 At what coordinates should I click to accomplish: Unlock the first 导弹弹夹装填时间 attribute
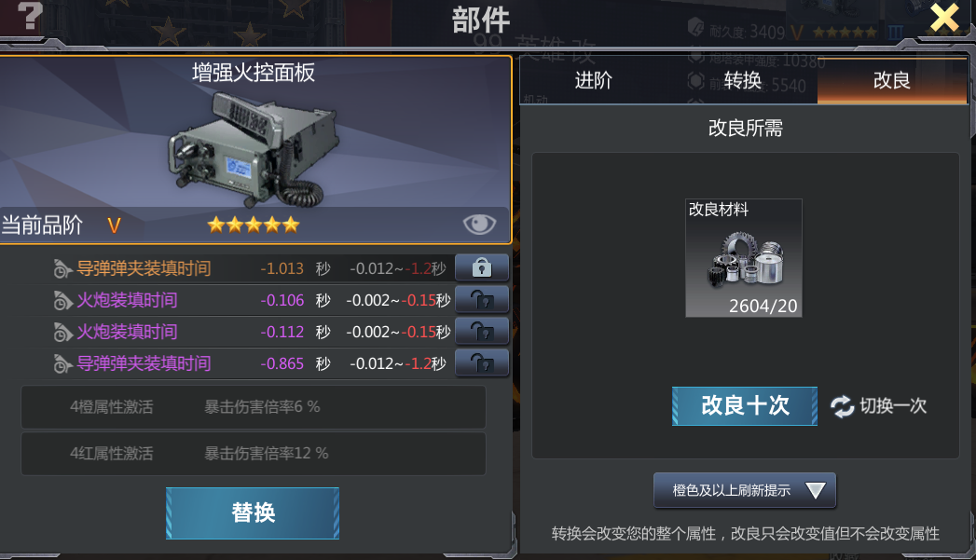pyautogui.click(x=482, y=267)
